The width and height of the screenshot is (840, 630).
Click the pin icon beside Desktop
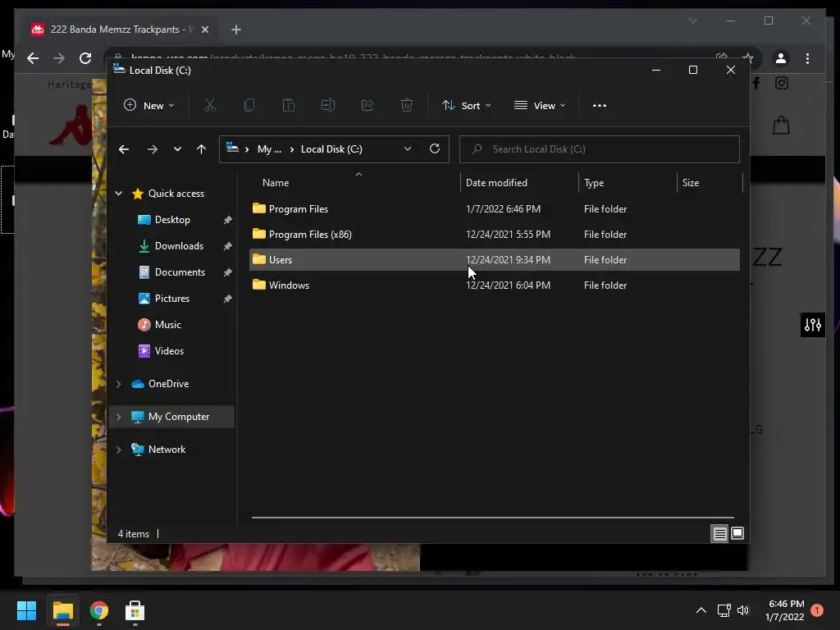click(228, 220)
